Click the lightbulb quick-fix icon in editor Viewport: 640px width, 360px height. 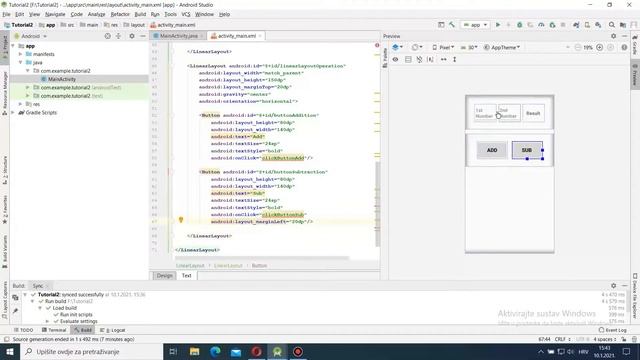pyautogui.click(x=181, y=220)
